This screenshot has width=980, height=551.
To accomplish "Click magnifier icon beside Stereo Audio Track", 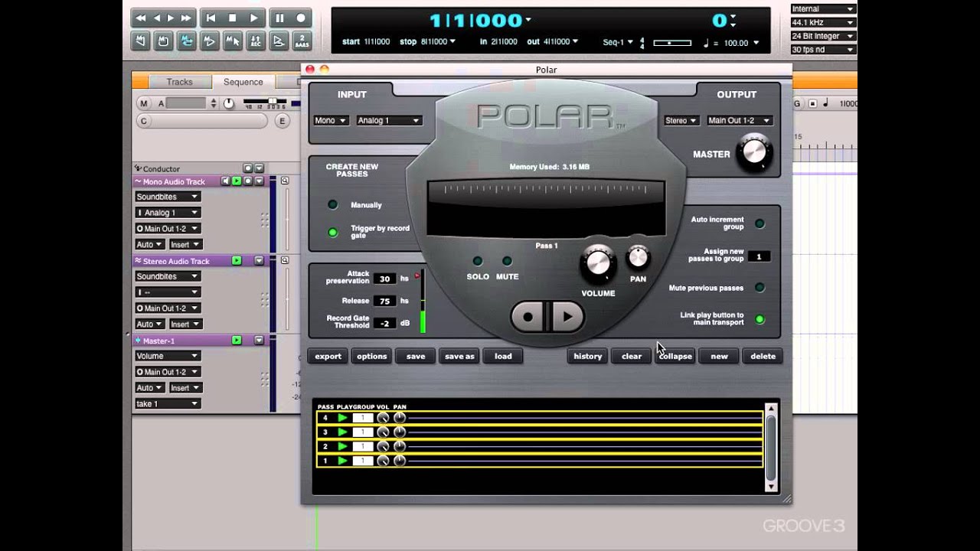I will pos(284,261).
